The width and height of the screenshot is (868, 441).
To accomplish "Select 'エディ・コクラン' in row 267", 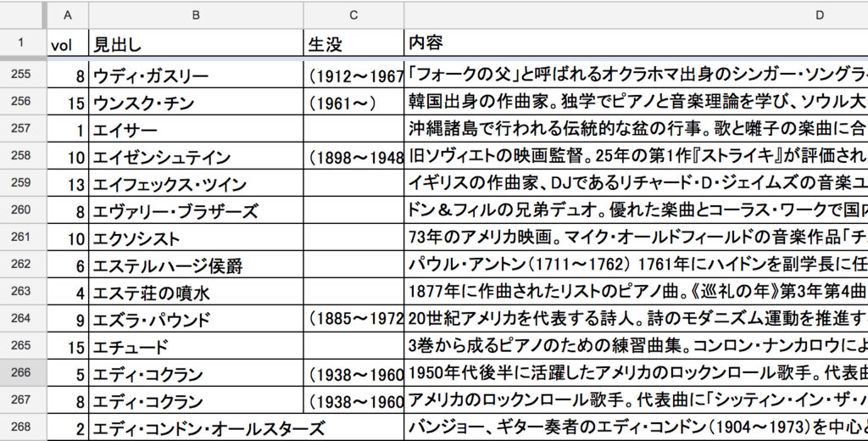I will pyautogui.click(x=196, y=400).
